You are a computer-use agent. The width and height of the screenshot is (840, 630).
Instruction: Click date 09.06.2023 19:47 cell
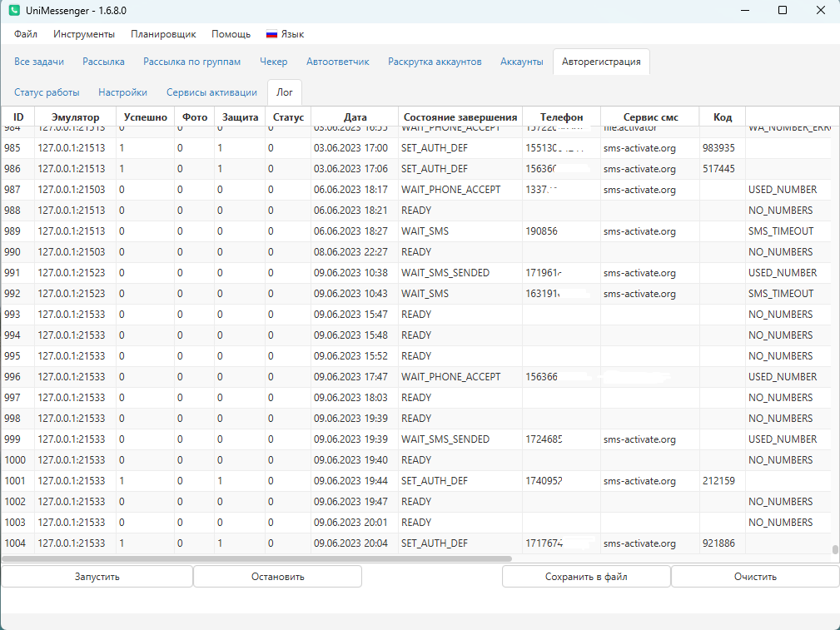(x=350, y=502)
